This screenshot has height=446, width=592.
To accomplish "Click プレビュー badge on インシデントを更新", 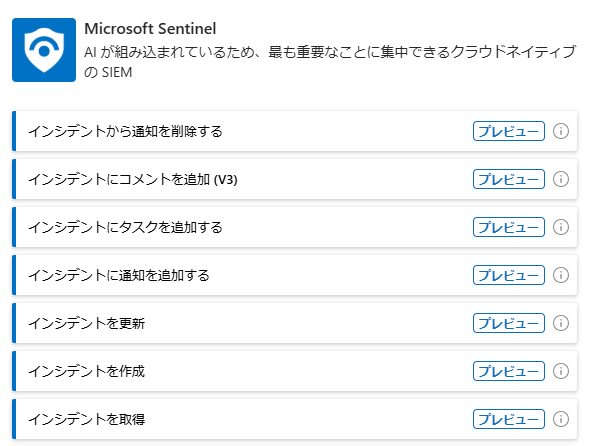I will (x=509, y=323).
